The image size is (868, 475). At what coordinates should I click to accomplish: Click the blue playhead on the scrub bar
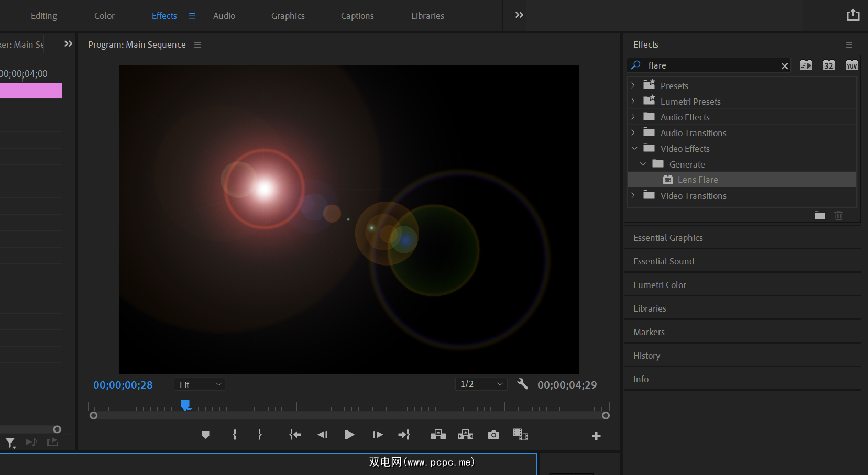[185, 404]
